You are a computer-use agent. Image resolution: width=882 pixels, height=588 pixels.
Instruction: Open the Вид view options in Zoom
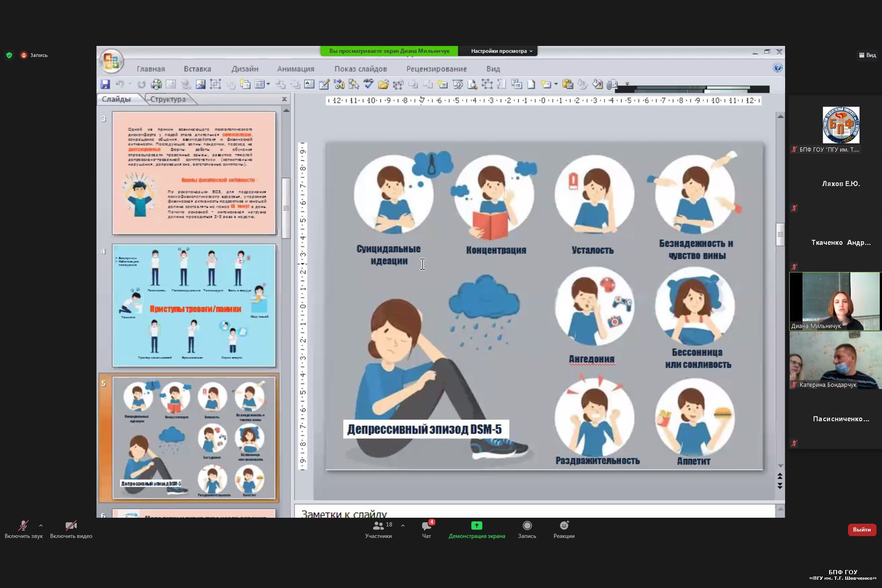click(x=867, y=55)
